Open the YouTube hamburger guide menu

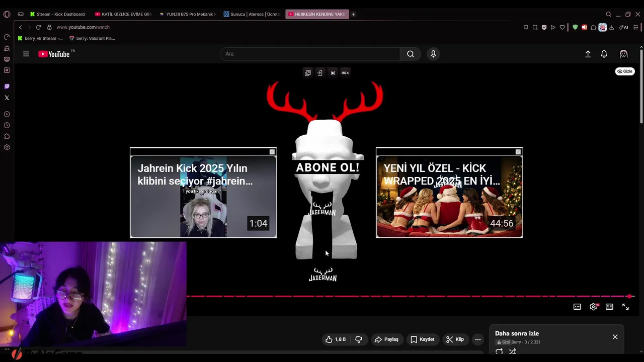(x=26, y=54)
